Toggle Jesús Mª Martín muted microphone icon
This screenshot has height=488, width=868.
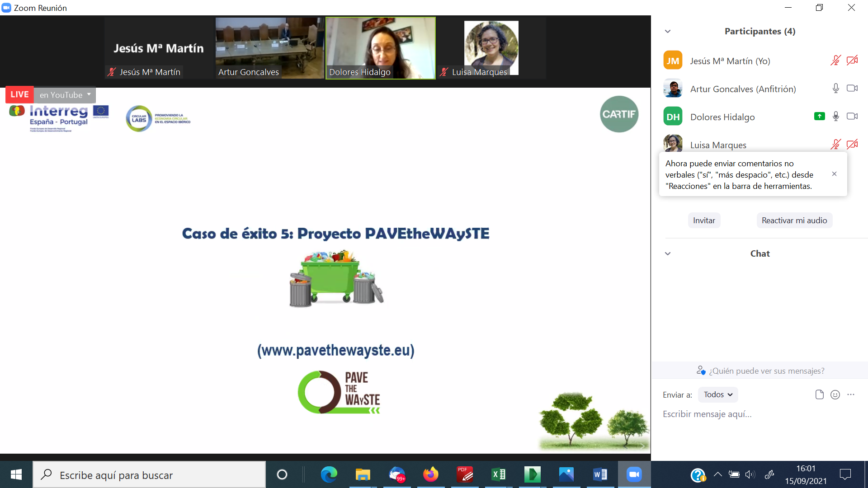[x=835, y=61]
